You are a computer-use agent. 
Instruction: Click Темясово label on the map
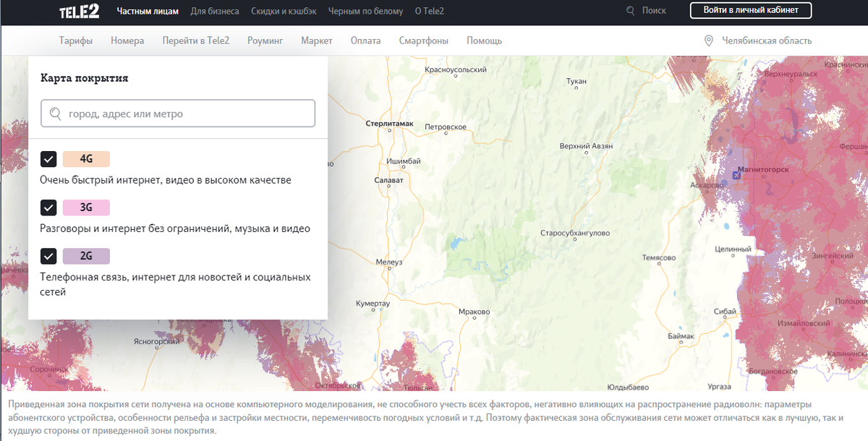point(659,258)
